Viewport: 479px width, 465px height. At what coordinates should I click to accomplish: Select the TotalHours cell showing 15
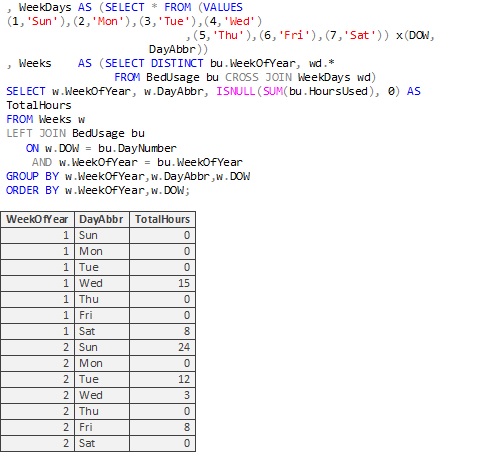click(162, 283)
